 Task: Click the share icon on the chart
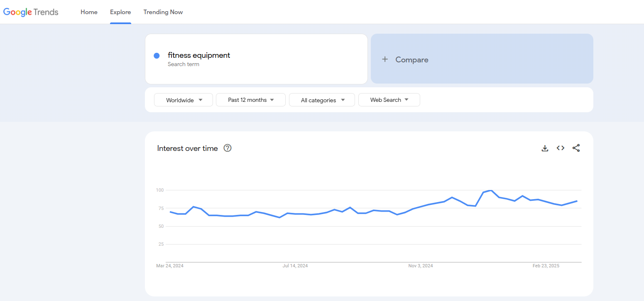(576, 148)
